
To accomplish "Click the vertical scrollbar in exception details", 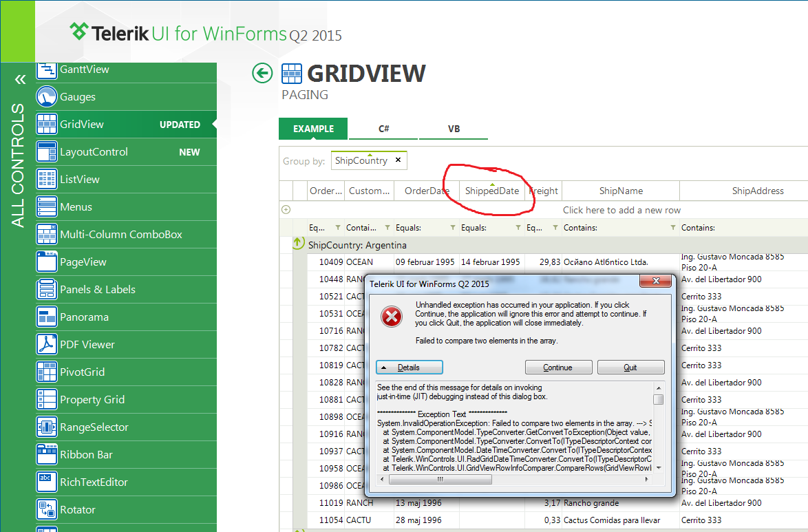I will pyautogui.click(x=658, y=399).
